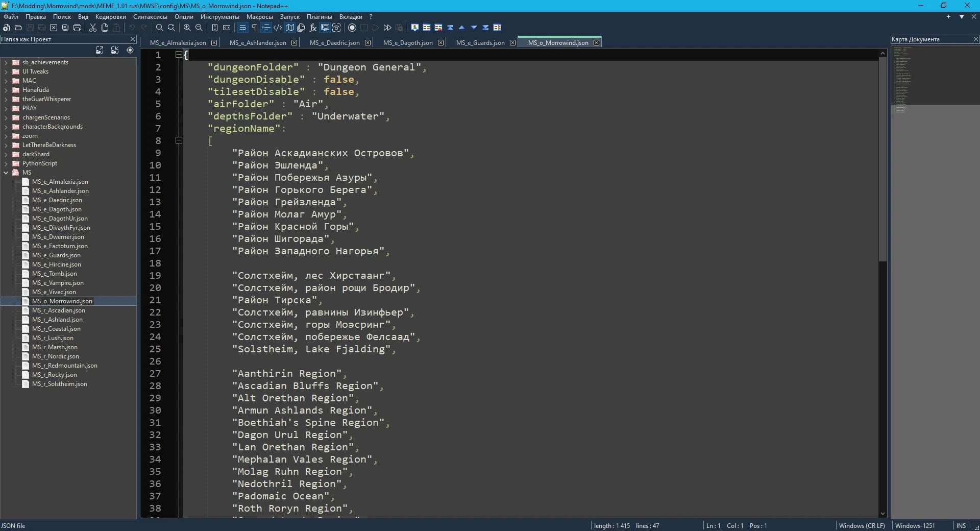Show the Document List panel icon
Screen dimensions: 980x531
click(301, 28)
